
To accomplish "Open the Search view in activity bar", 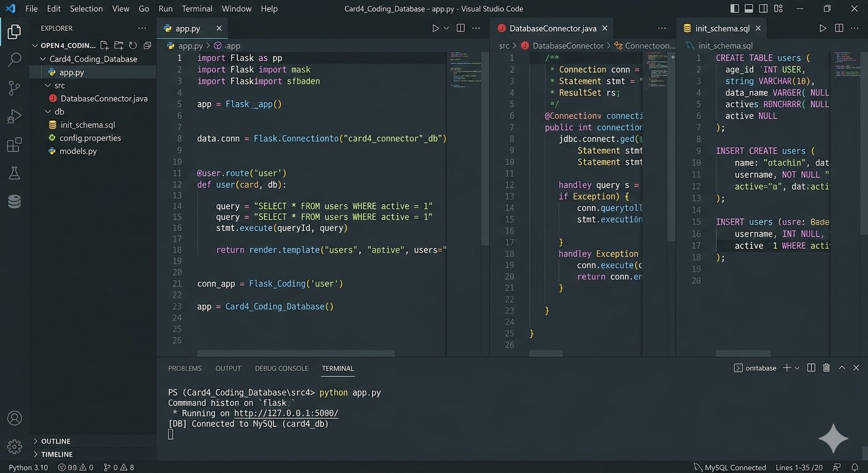I will pos(14,60).
